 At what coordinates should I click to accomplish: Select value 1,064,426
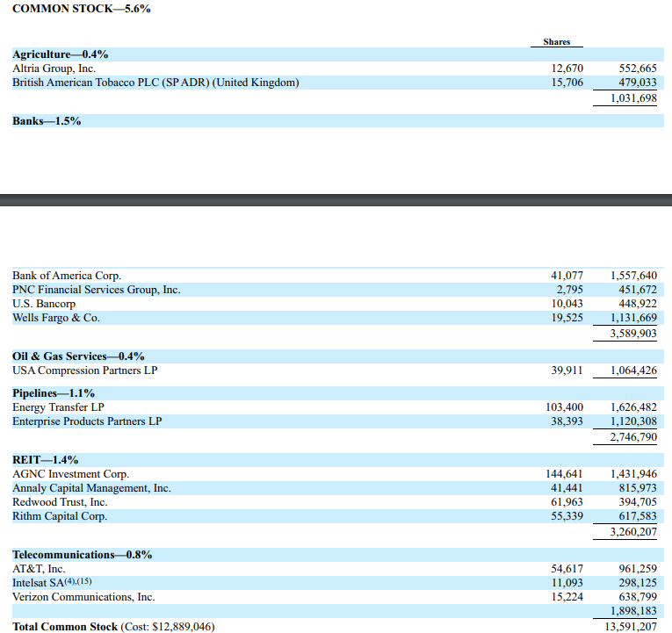(633, 370)
